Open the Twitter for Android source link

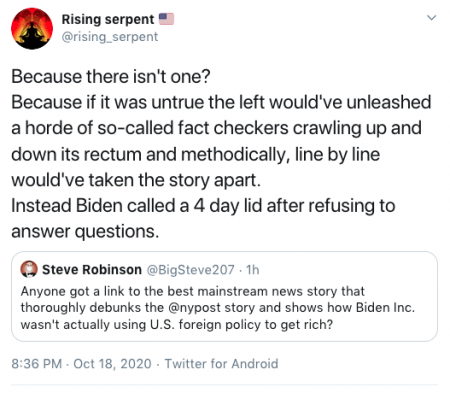[221, 364]
